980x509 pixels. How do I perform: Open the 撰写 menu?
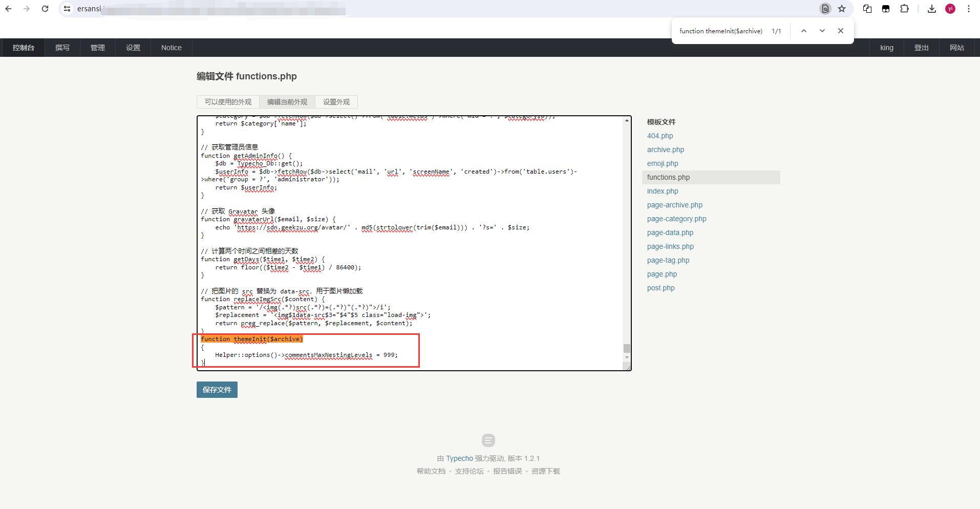click(x=62, y=48)
